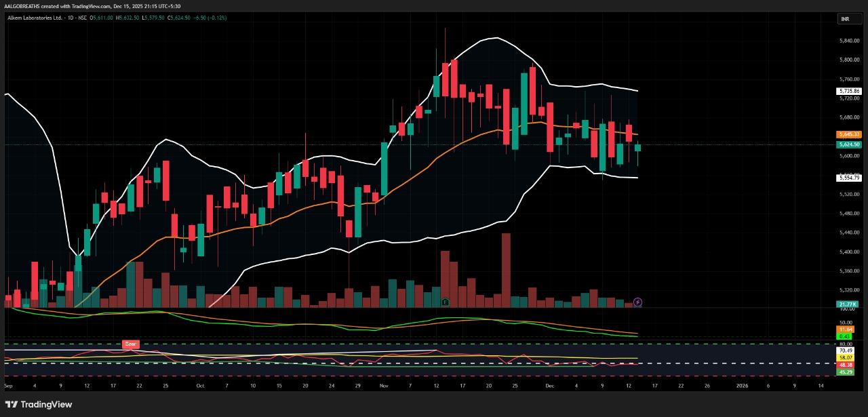
Task: Click the Alkem Laboratories Ltd. symbol title
Action: (34, 18)
